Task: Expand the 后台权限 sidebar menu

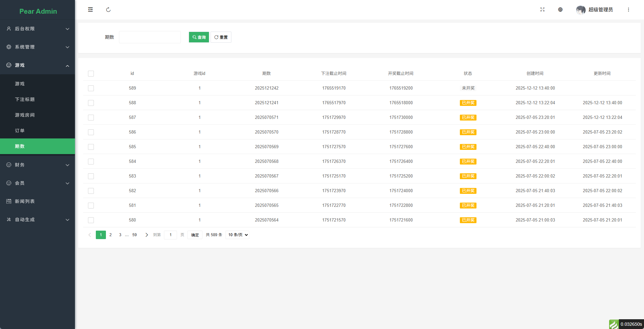Action: 37,29
